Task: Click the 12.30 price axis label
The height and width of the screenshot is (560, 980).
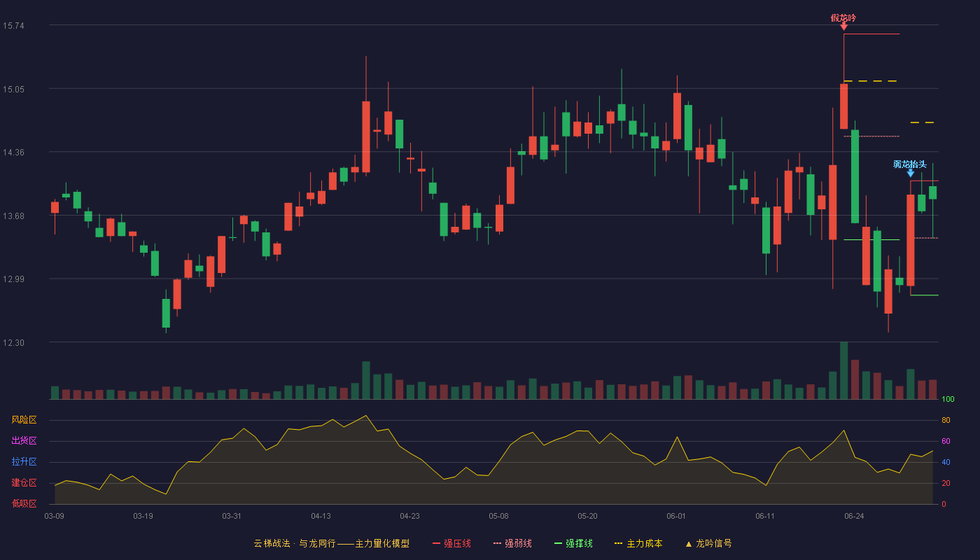Action: point(13,342)
